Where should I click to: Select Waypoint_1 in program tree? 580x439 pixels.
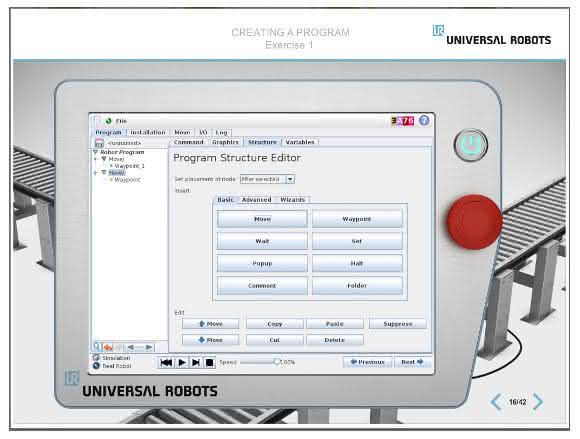pos(129,166)
